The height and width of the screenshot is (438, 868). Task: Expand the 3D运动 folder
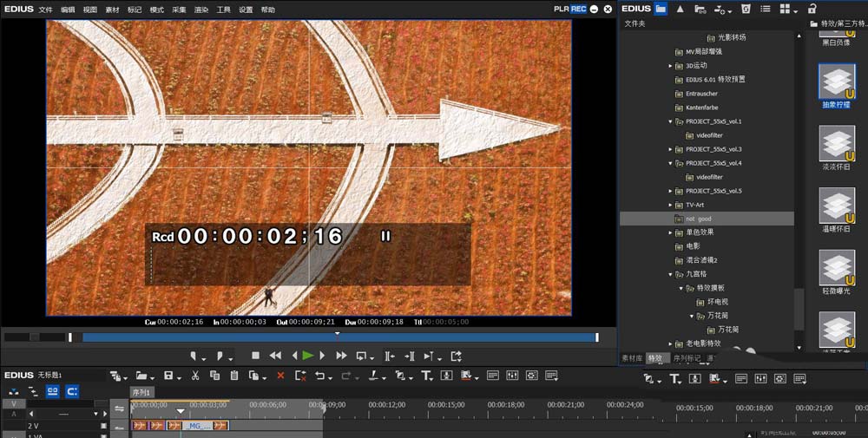pyautogui.click(x=670, y=66)
